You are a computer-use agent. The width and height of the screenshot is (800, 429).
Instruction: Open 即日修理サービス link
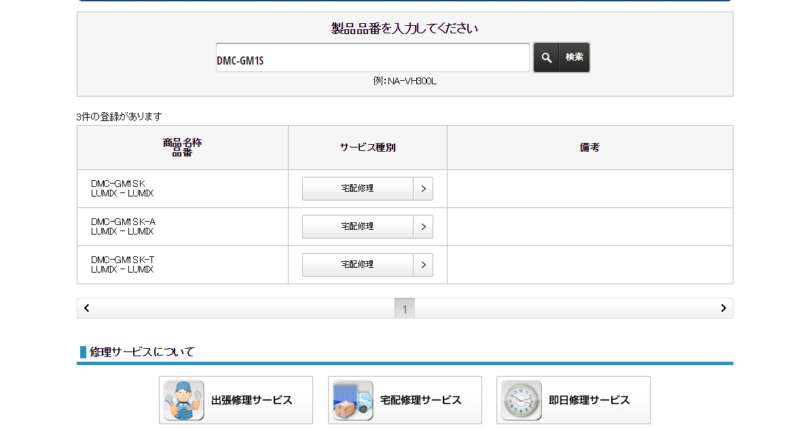[x=573, y=400]
